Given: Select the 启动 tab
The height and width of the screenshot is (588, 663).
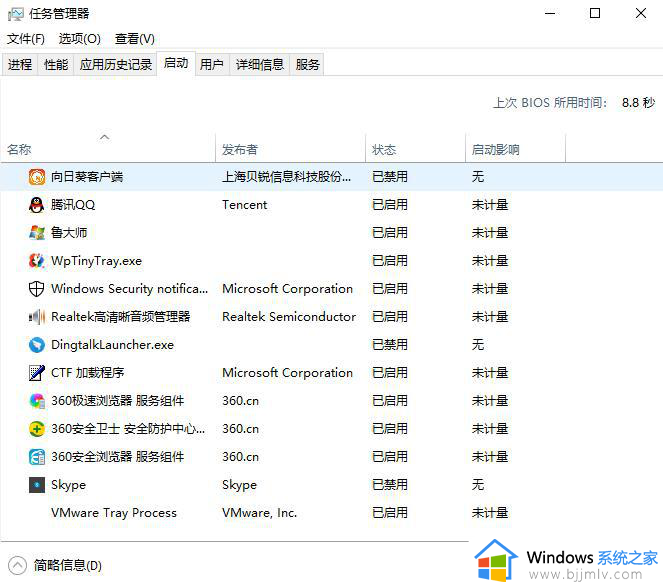Looking at the screenshot, I should click(176, 63).
